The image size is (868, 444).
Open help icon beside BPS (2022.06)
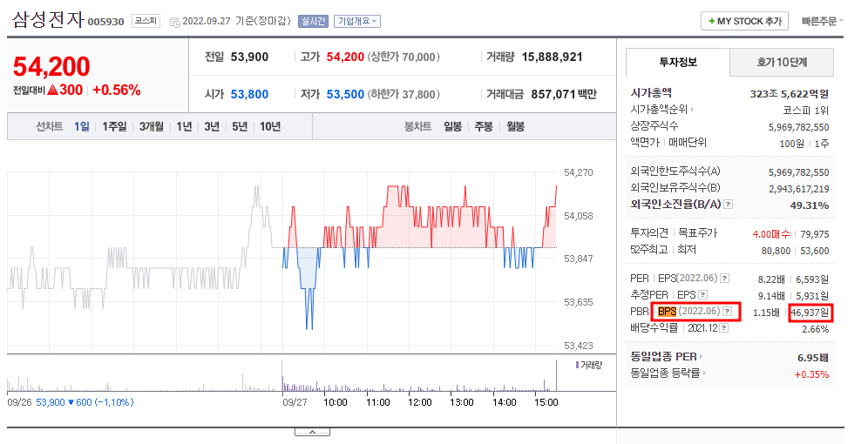pyautogui.click(x=729, y=312)
